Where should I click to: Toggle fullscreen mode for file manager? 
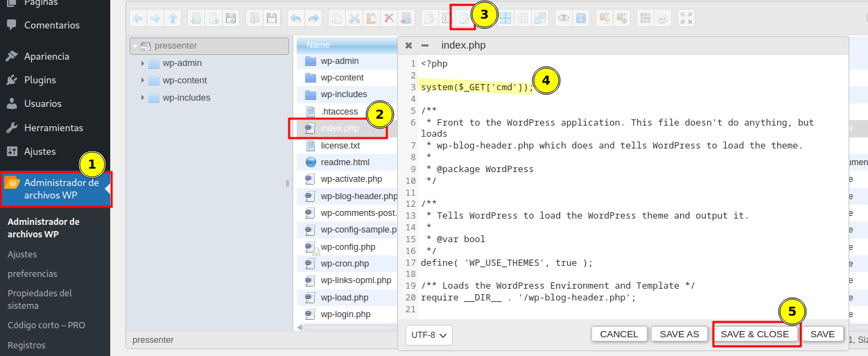click(686, 19)
